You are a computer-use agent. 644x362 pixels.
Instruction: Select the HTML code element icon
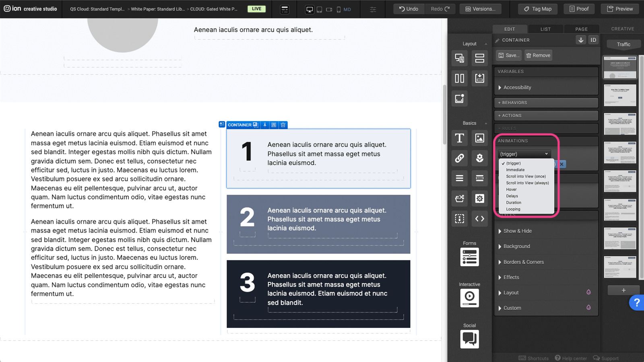(x=479, y=218)
